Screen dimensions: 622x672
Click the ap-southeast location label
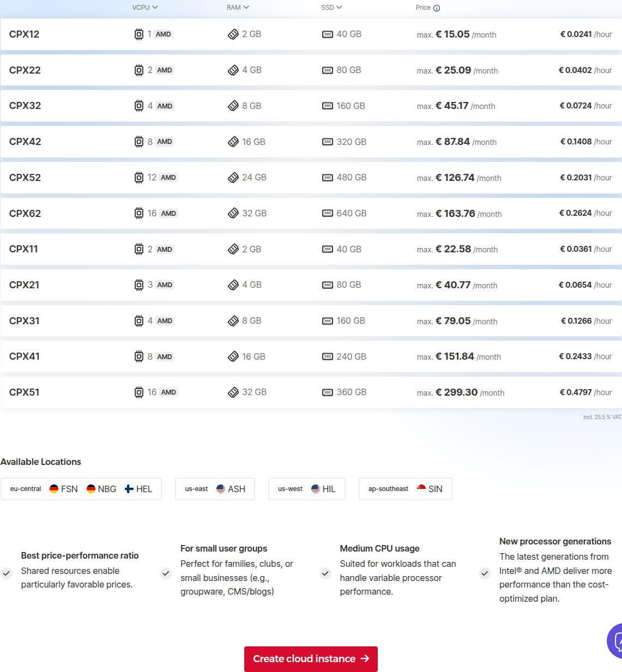click(388, 489)
